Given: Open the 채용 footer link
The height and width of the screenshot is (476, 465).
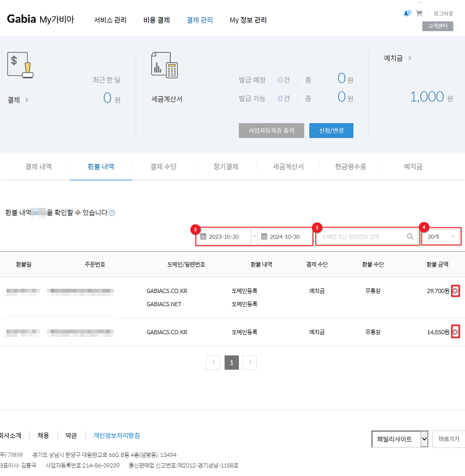Looking at the screenshot, I should coord(43,435).
